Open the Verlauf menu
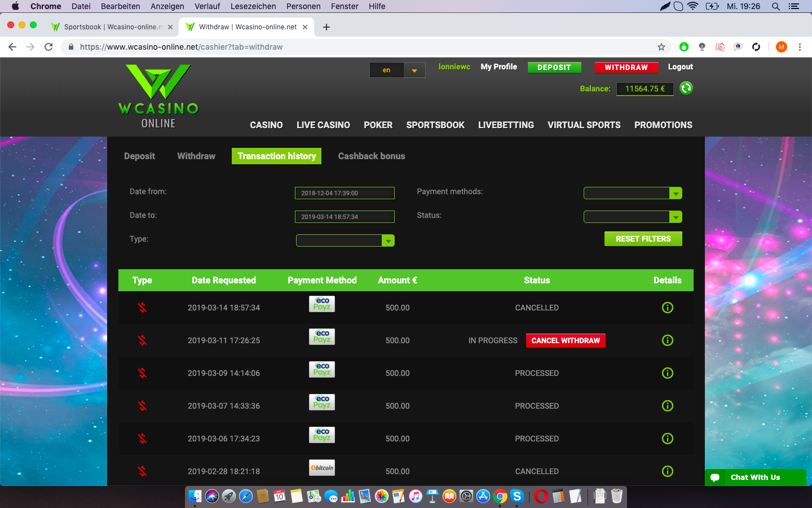 click(x=207, y=6)
